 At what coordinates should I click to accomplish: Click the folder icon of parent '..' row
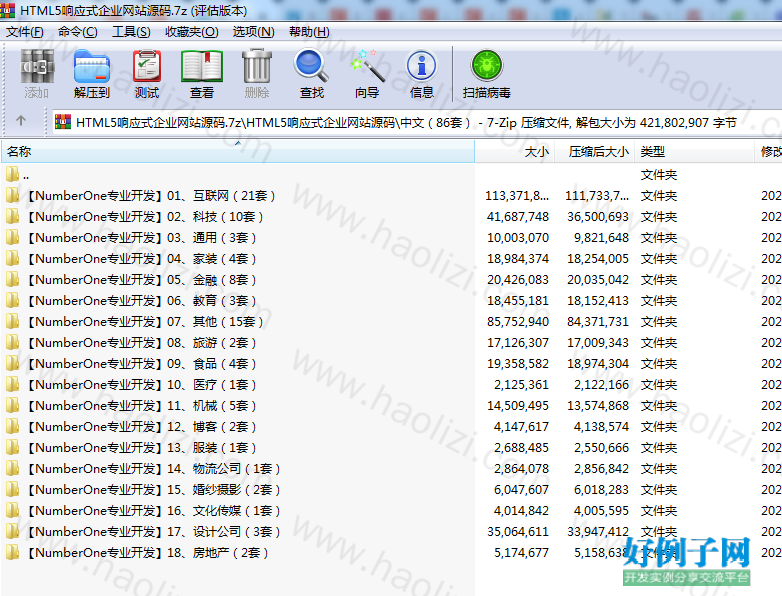12,175
